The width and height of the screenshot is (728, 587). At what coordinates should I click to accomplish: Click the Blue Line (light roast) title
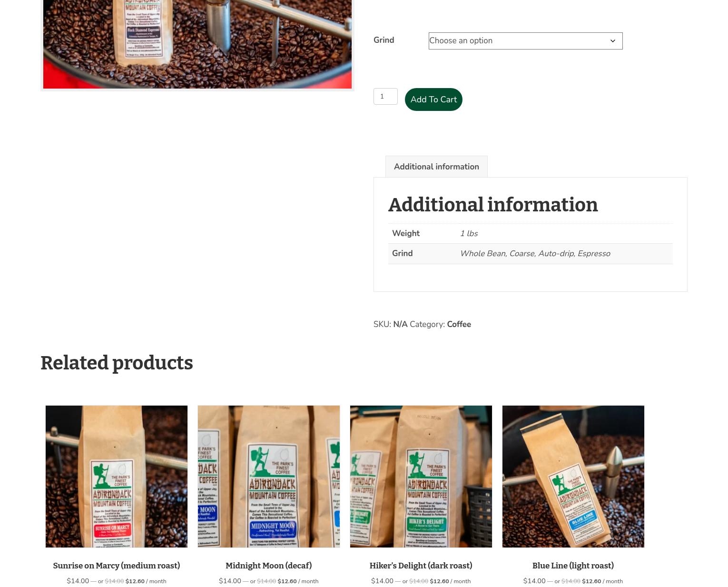point(573,566)
